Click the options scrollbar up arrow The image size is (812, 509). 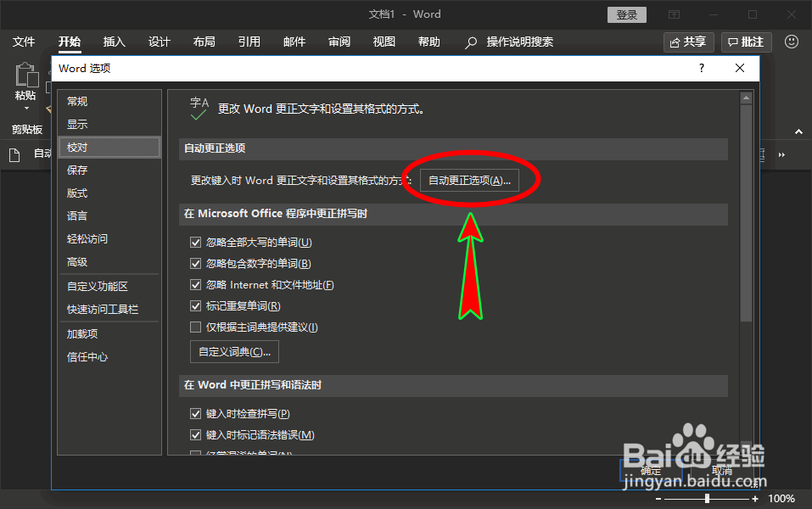[x=746, y=98]
